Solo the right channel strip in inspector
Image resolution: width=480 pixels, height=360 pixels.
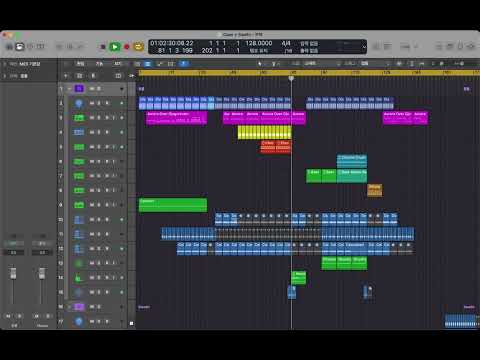[48, 316]
